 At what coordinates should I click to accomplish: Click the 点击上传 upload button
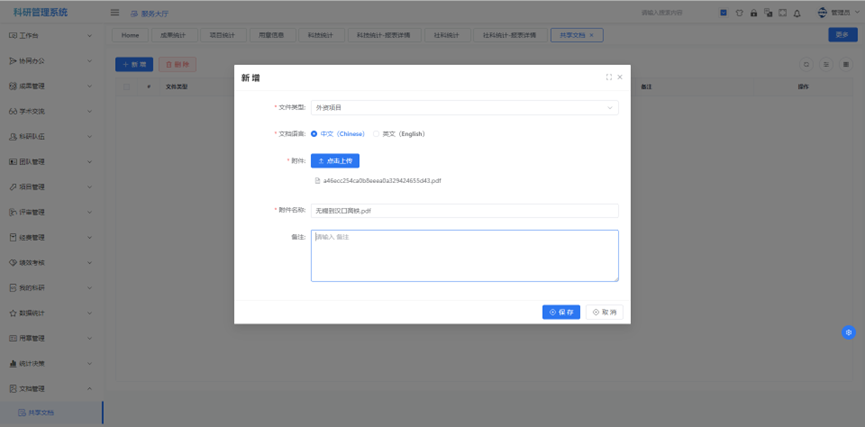pos(335,160)
